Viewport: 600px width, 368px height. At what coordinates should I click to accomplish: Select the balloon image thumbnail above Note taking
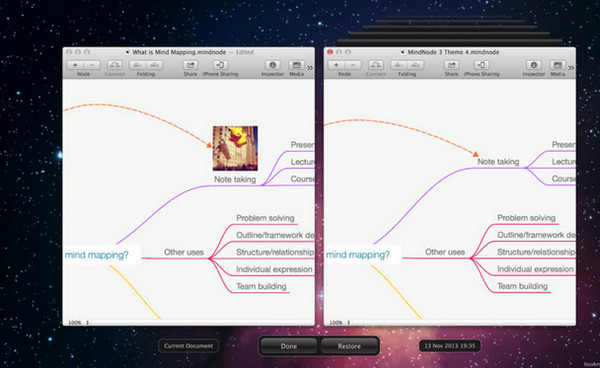pos(235,148)
